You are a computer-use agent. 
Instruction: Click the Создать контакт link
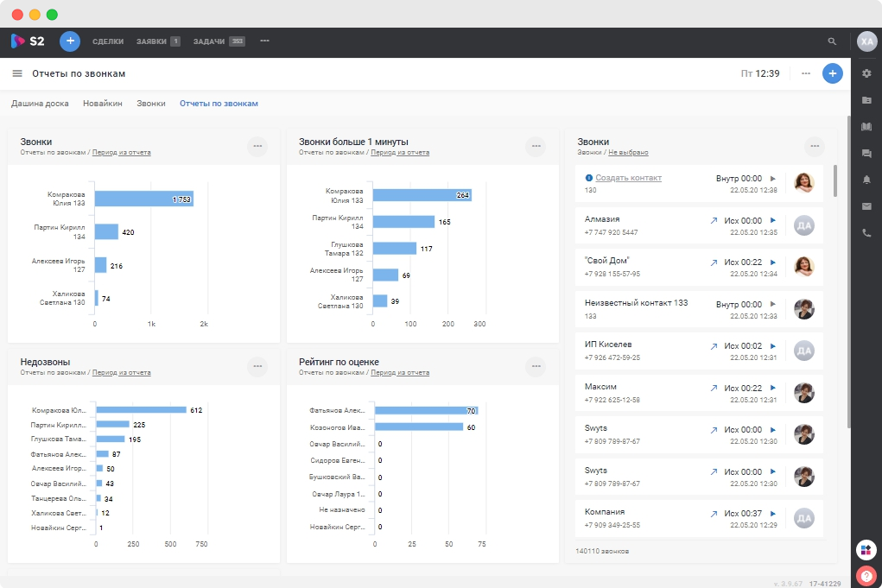pos(628,178)
